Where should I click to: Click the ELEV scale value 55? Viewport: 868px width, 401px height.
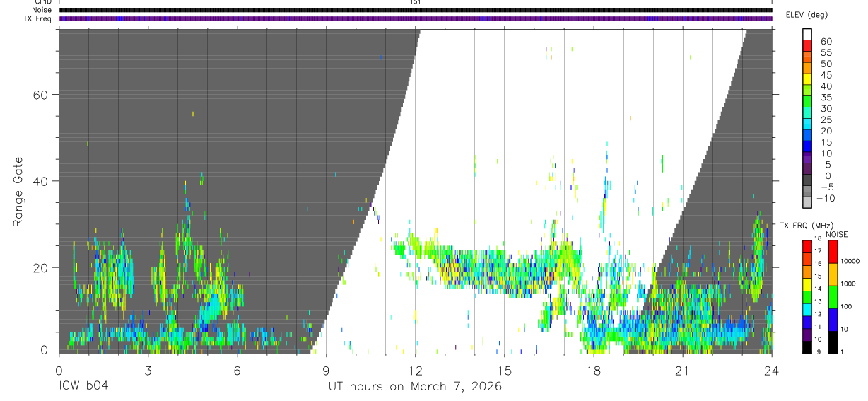coord(826,52)
